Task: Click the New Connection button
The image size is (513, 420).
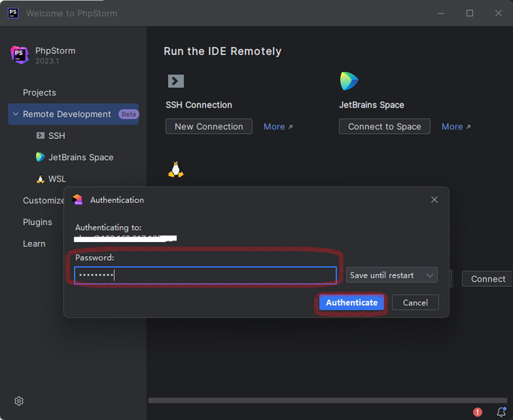Action: point(209,127)
